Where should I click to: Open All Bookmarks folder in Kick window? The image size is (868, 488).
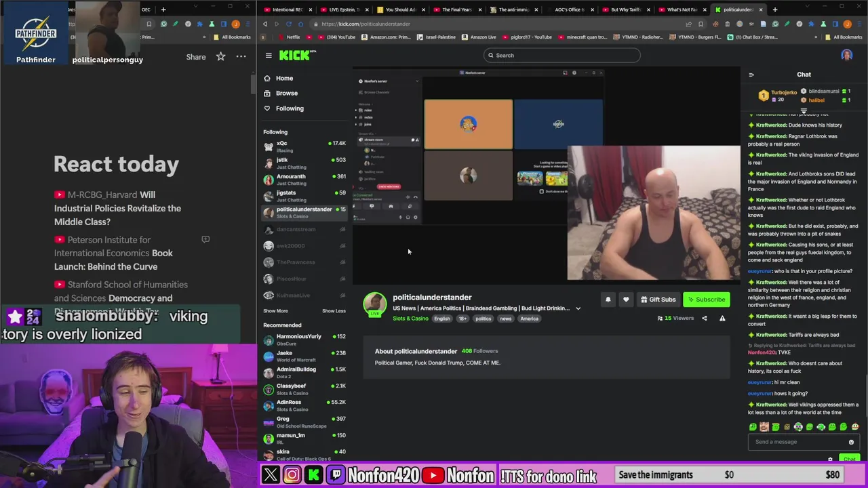[844, 37]
